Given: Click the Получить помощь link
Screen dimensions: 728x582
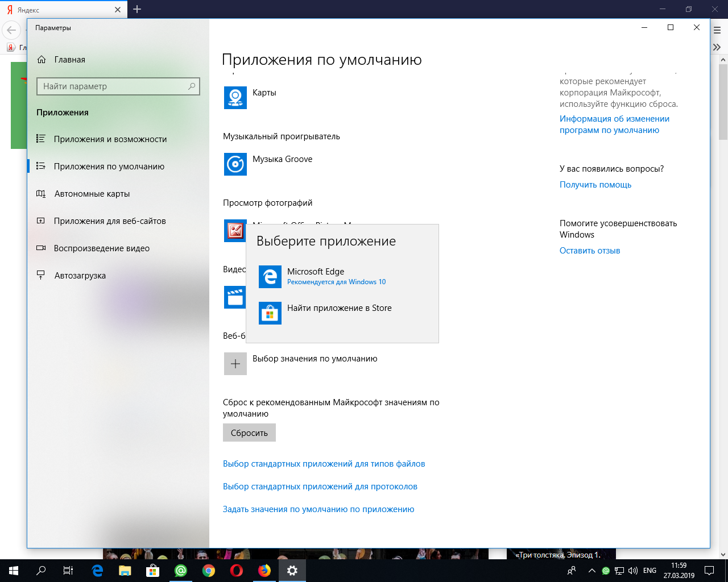Looking at the screenshot, I should [595, 185].
